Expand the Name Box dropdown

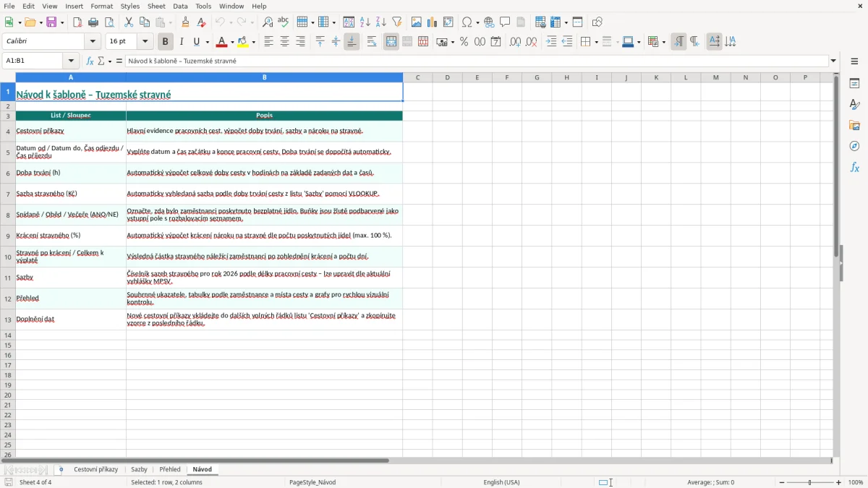71,61
